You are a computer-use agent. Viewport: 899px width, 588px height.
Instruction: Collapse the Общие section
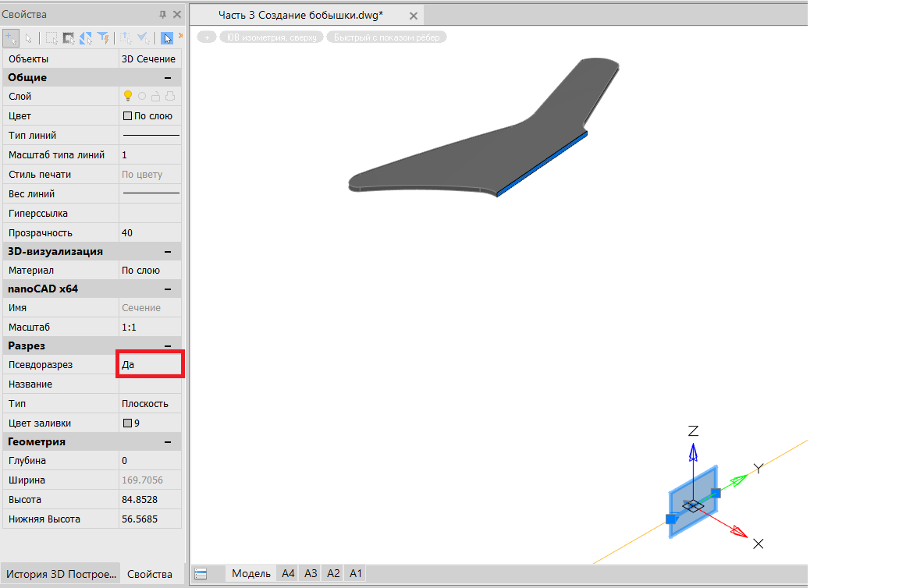tap(167, 77)
